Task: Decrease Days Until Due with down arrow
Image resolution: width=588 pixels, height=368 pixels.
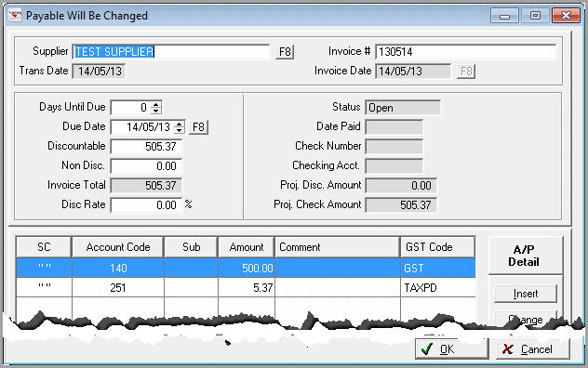Action: 156,111
